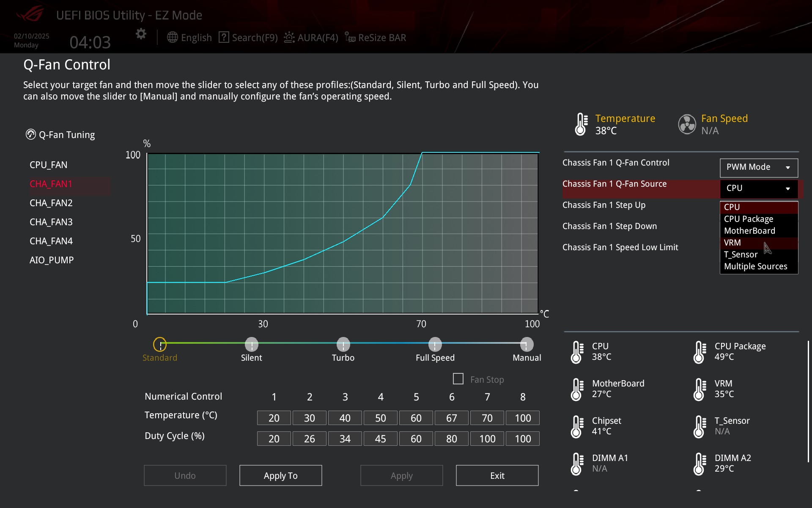812x508 pixels.
Task: Open Search(F9) question mark icon
Action: point(224,37)
